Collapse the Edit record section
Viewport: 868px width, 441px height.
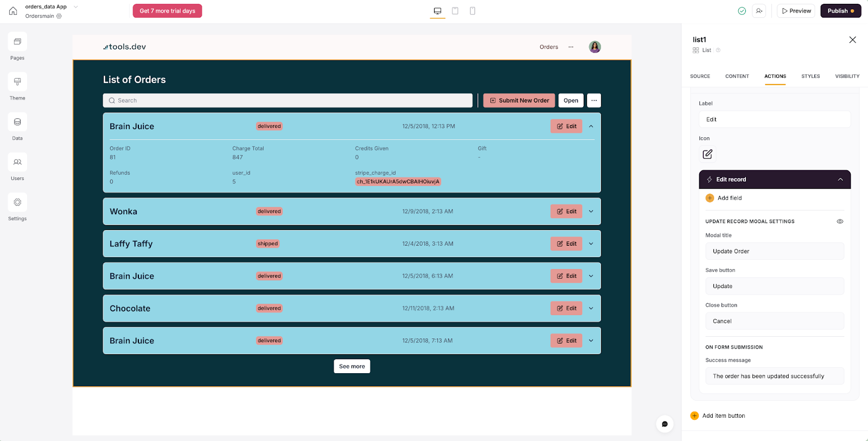(x=840, y=180)
